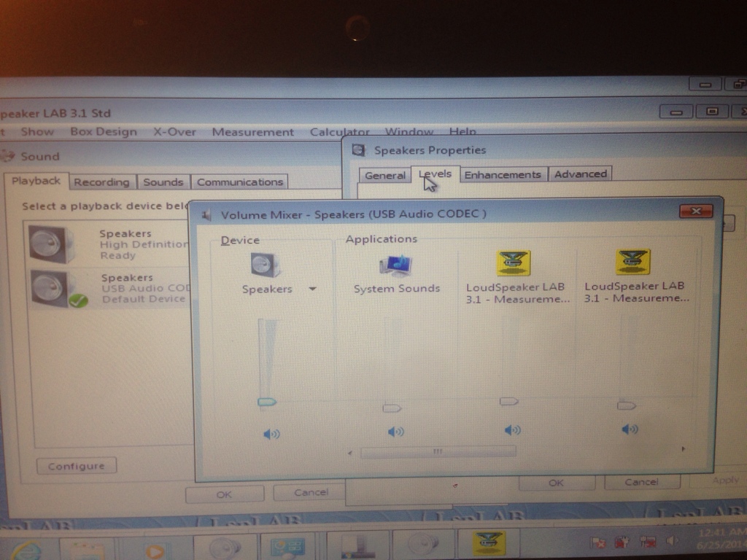Screen dimensions: 747x560
Task: Click the Volume Mixer horizontal scrollbar thumb
Action: (438, 451)
